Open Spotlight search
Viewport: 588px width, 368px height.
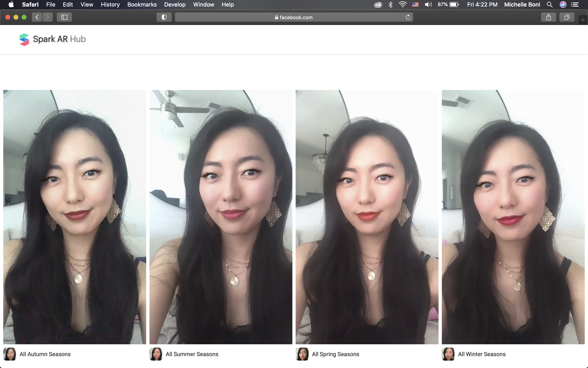tap(550, 4)
